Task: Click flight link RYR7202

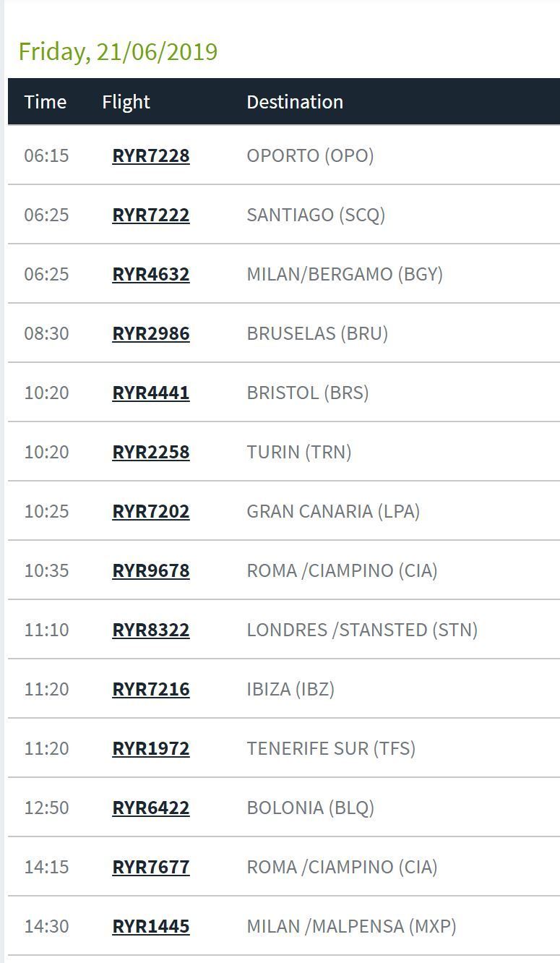Action: [151, 511]
